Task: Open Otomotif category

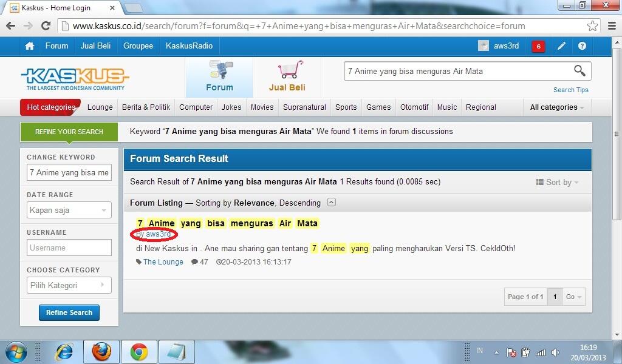Action: (414, 107)
